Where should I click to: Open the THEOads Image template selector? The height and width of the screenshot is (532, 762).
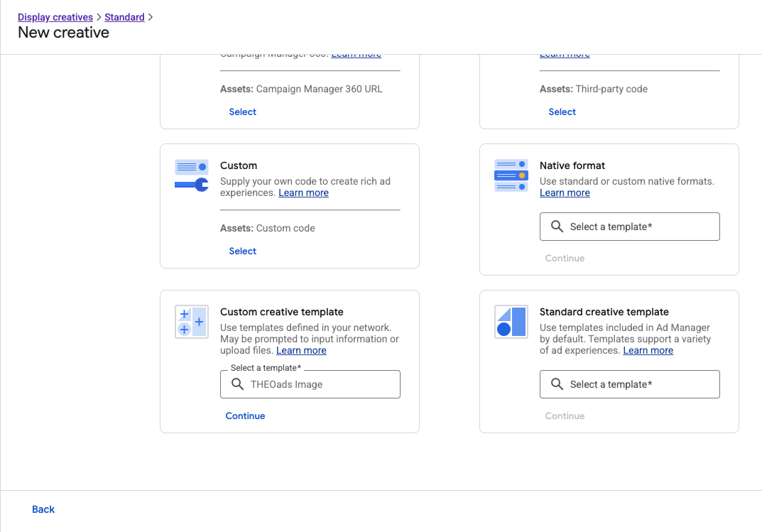tap(310, 384)
